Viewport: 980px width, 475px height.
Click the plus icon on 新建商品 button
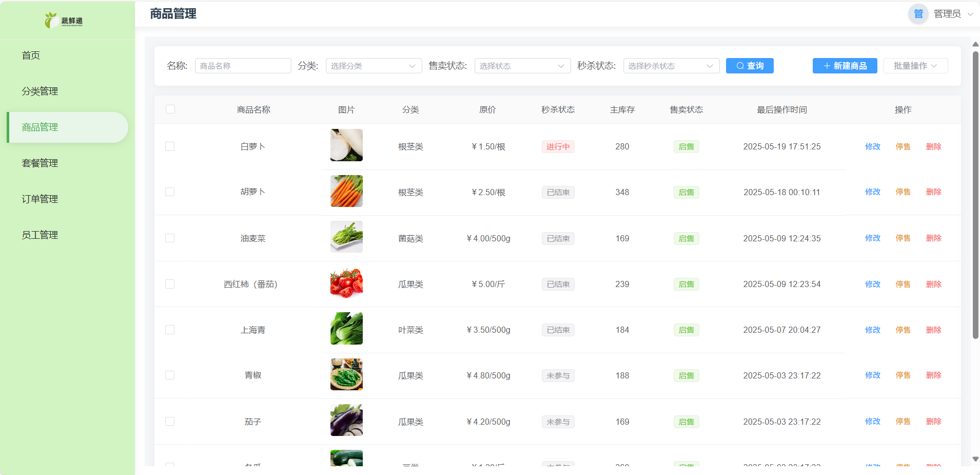826,66
